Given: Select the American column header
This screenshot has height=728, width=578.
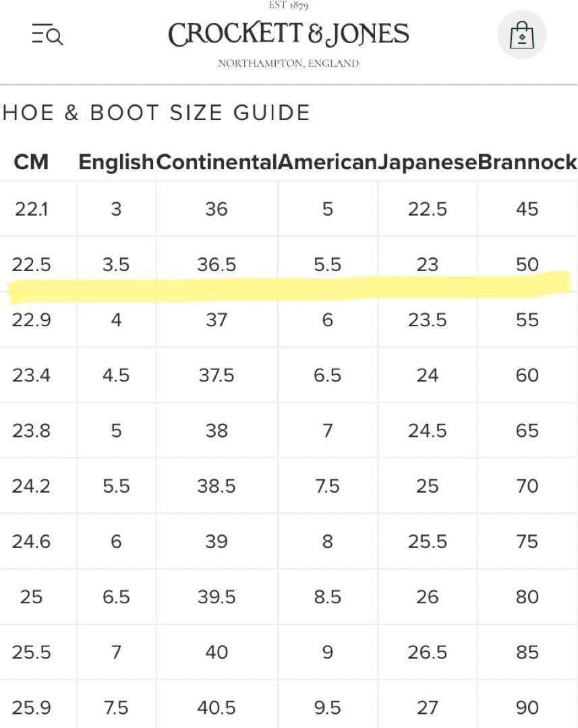Looking at the screenshot, I should 328,162.
